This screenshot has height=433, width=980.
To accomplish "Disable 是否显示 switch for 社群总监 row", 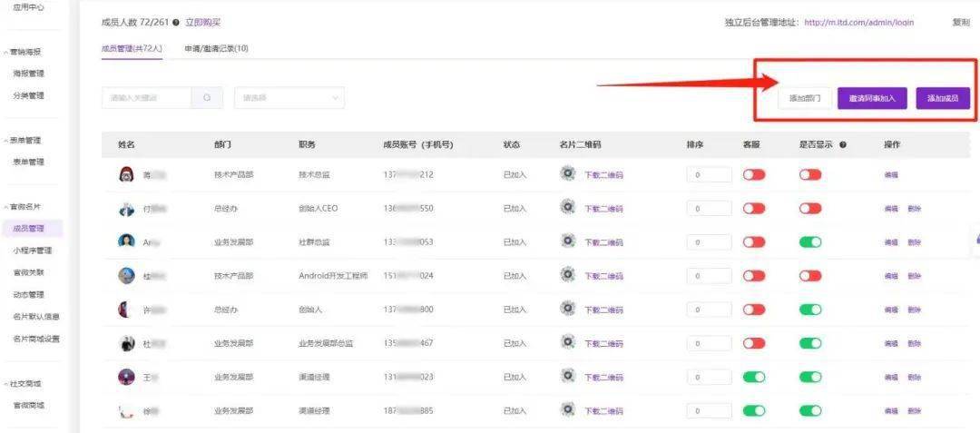I will (810, 242).
